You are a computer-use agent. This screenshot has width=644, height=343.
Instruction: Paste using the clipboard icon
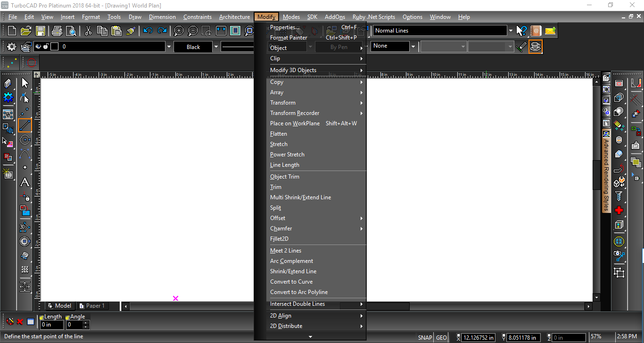pos(116,31)
